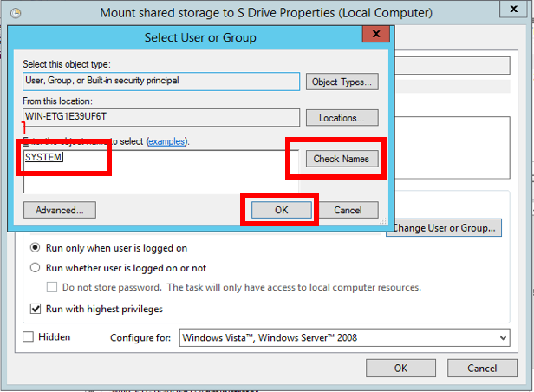Click the Object Types... button
This screenshot has width=534, height=392.
[x=342, y=82]
